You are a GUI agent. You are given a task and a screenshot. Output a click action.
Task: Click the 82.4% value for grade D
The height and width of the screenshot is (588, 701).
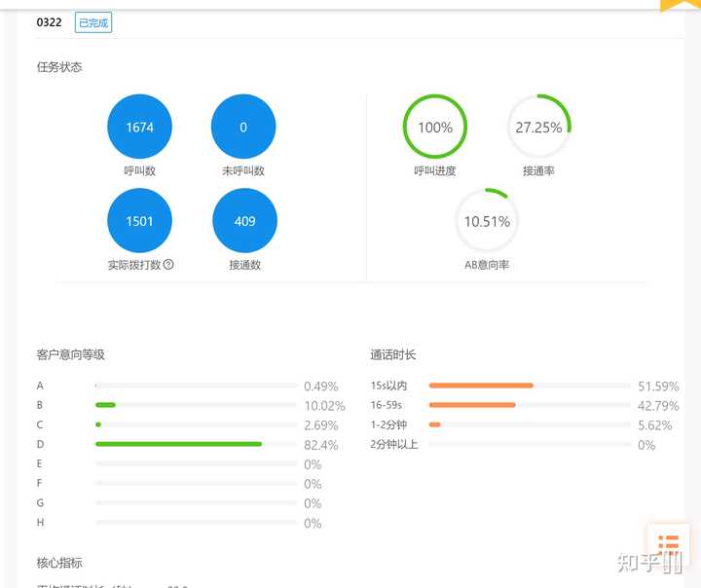point(321,445)
